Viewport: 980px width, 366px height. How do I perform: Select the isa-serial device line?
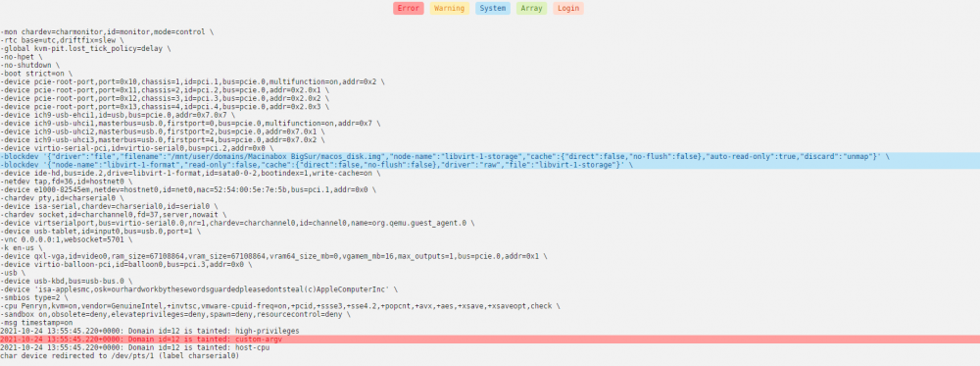(109, 205)
